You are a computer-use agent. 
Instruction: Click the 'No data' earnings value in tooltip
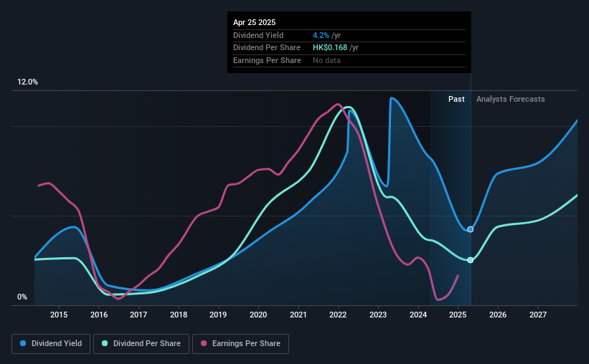pyautogui.click(x=326, y=60)
